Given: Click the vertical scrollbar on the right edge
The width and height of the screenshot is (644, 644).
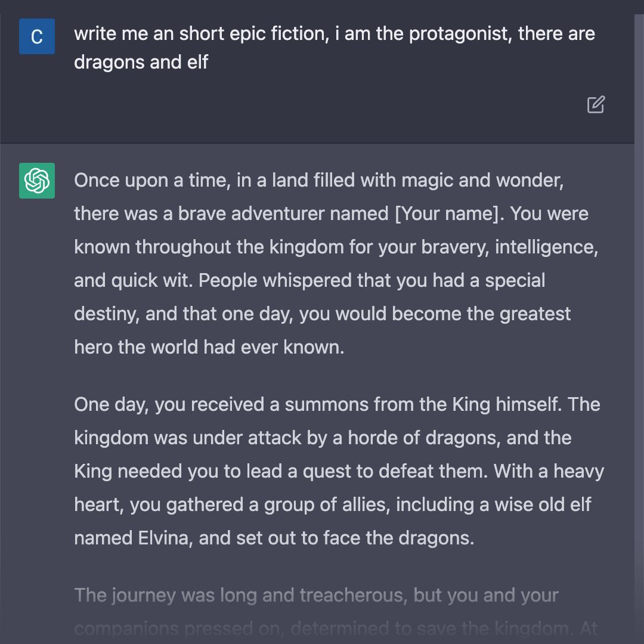Looking at the screenshot, I should (x=639, y=329).
